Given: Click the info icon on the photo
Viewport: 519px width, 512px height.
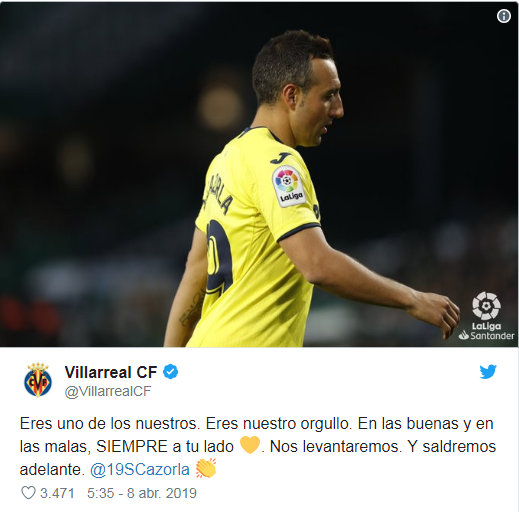Looking at the screenshot, I should tap(503, 16).
